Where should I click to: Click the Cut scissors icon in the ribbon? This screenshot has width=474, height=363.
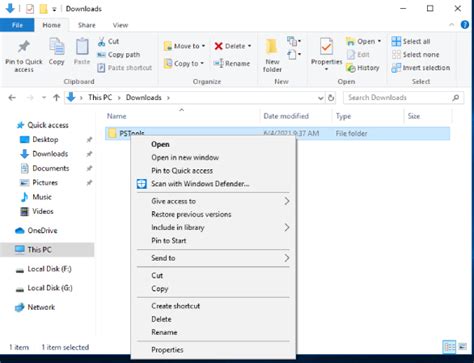101,41
